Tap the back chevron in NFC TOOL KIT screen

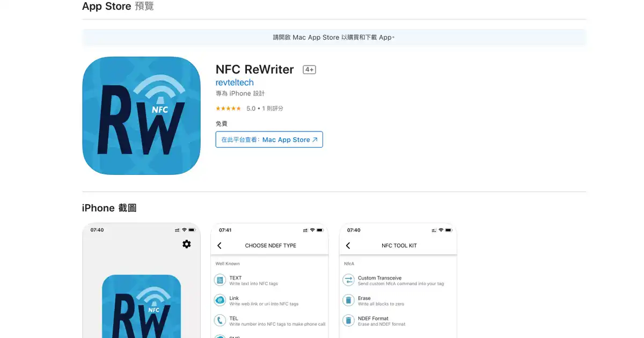(348, 246)
